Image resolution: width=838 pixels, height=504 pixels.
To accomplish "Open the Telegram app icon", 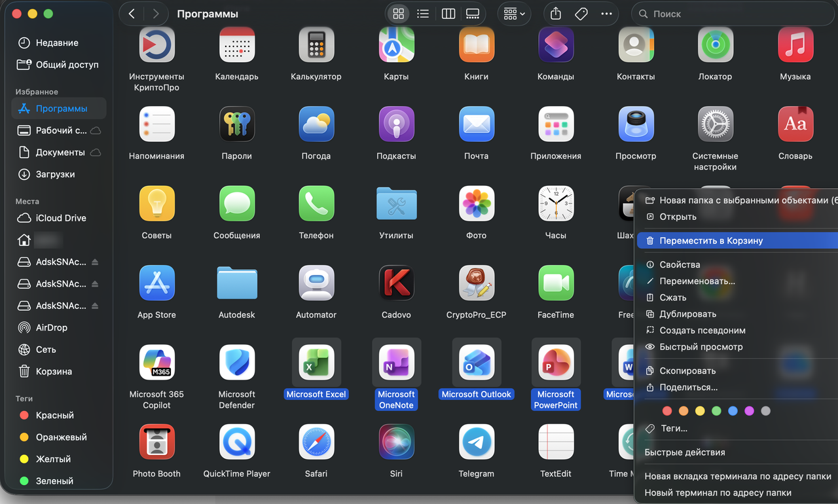I will tap(476, 442).
